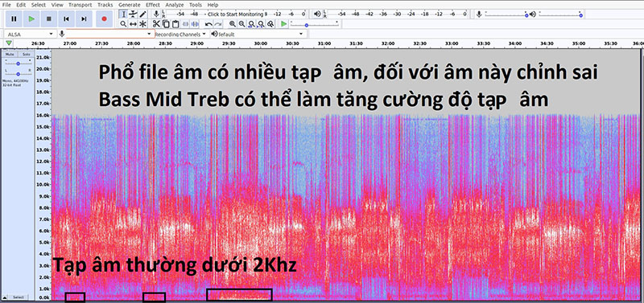This screenshot has height=303, width=644.
Task: Pin playhead with the green triangle on timeline
Action: point(9,43)
